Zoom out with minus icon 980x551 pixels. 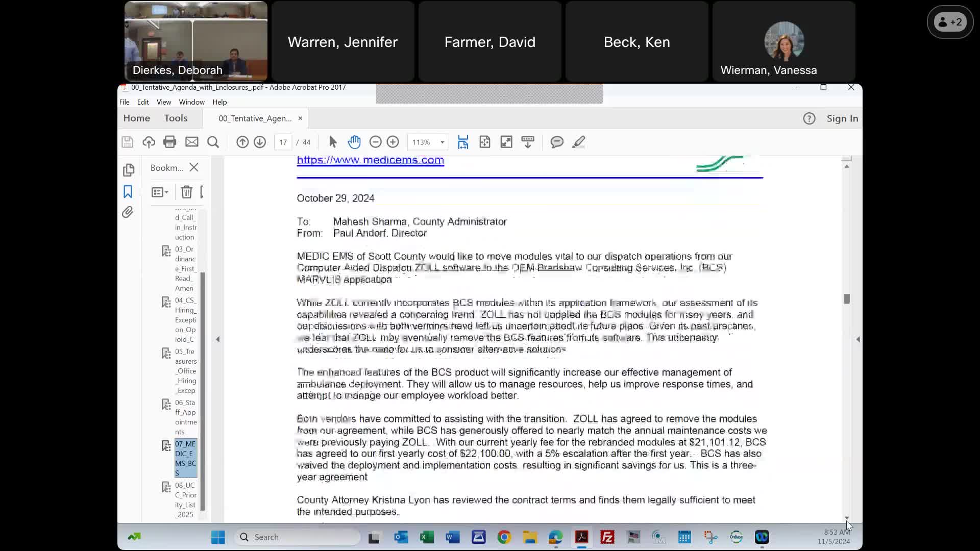[375, 142]
